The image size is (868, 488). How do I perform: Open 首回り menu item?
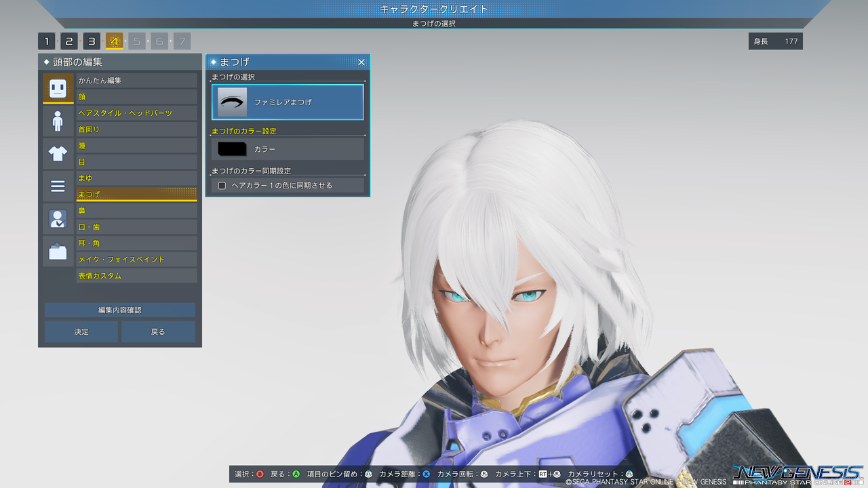click(136, 129)
